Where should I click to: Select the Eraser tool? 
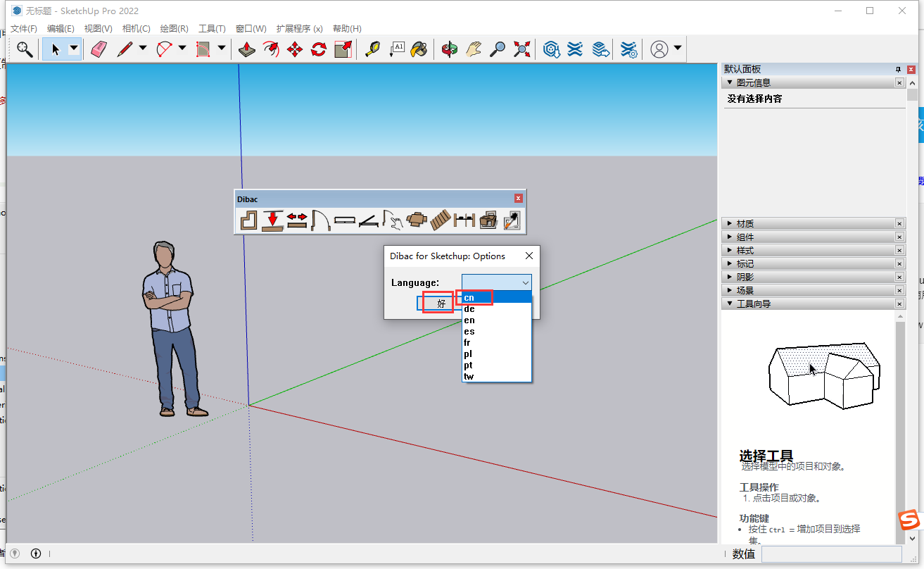tap(99, 49)
